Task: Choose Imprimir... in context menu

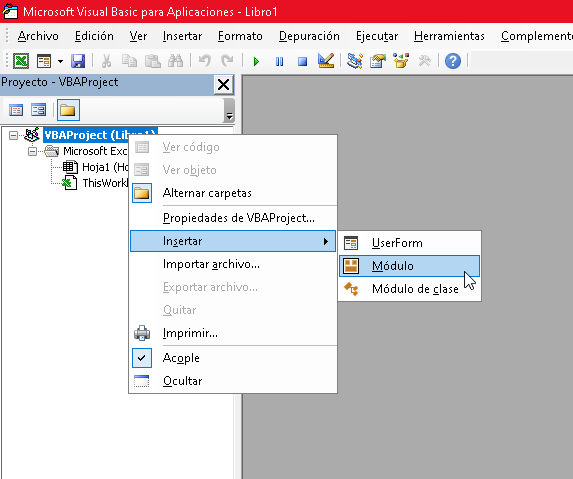Action: [233, 333]
